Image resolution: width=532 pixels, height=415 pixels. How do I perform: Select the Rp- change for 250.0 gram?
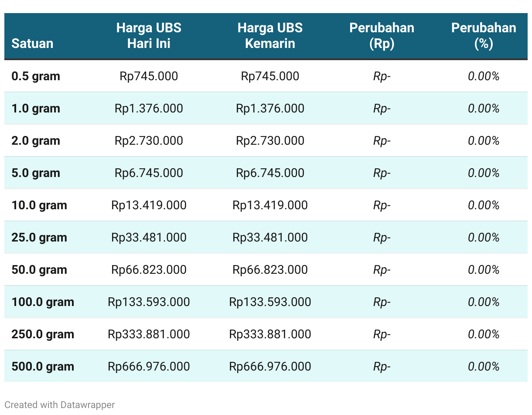382,334
